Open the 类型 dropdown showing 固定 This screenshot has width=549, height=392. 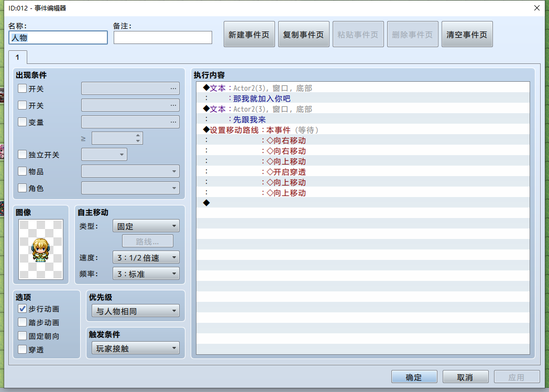(146, 226)
